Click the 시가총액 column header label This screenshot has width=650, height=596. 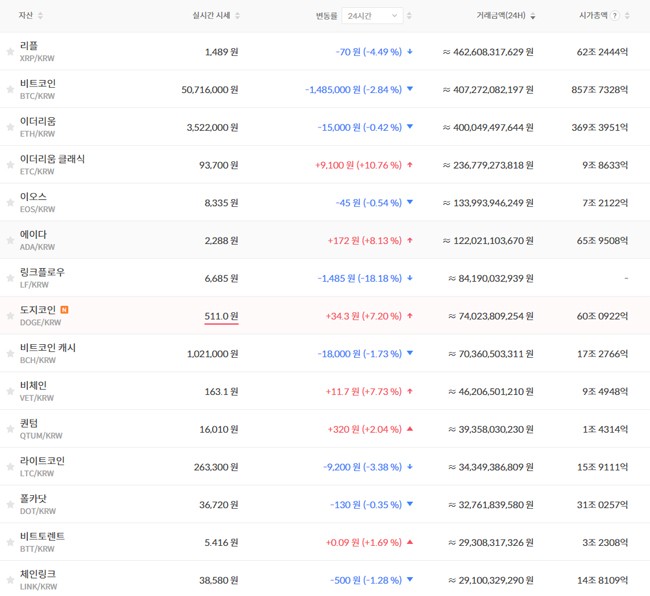click(x=593, y=15)
